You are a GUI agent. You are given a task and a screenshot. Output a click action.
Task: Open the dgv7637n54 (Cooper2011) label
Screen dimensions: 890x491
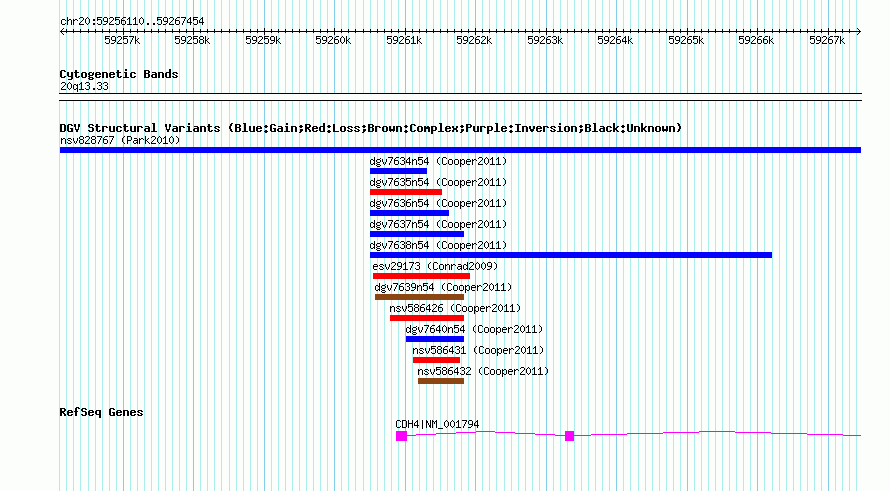point(438,224)
